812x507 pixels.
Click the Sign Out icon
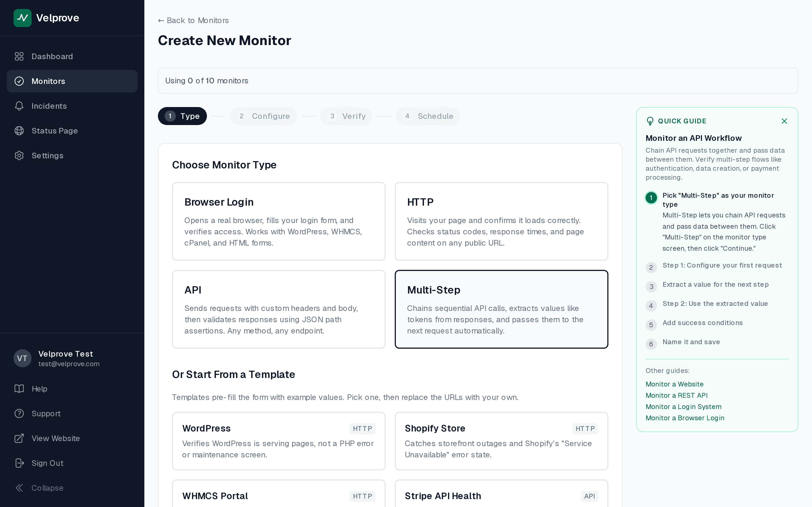click(x=19, y=463)
